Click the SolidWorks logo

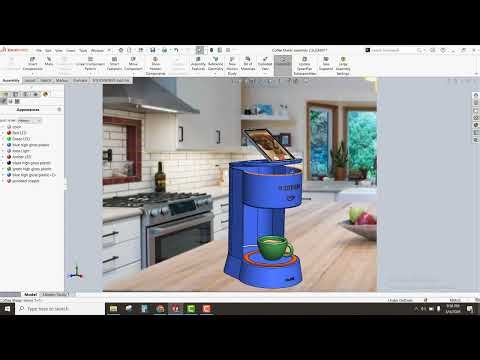click(14, 50)
